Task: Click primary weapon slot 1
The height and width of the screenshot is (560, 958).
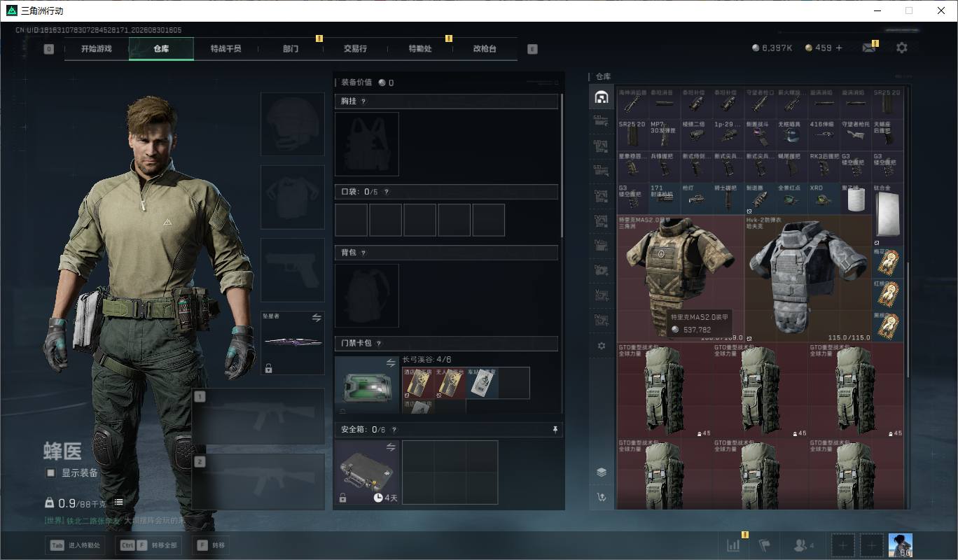Action: pyautogui.click(x=258, y=416)
